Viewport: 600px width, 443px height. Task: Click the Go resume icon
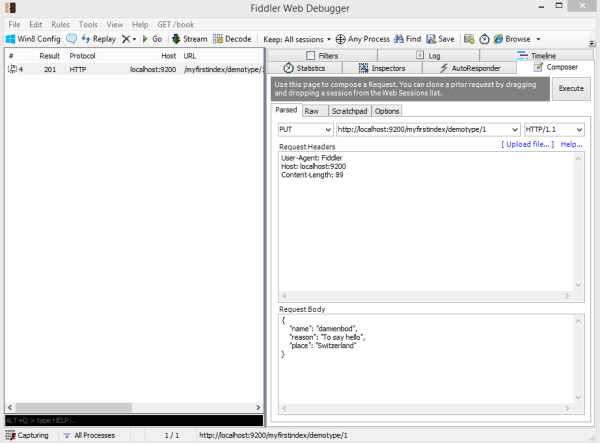pos(145,39)
